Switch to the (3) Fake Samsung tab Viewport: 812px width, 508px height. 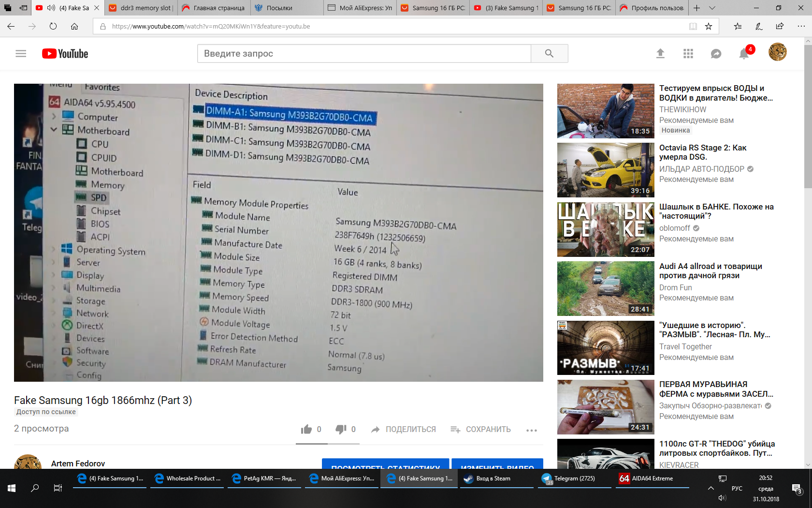click(506, 8)
